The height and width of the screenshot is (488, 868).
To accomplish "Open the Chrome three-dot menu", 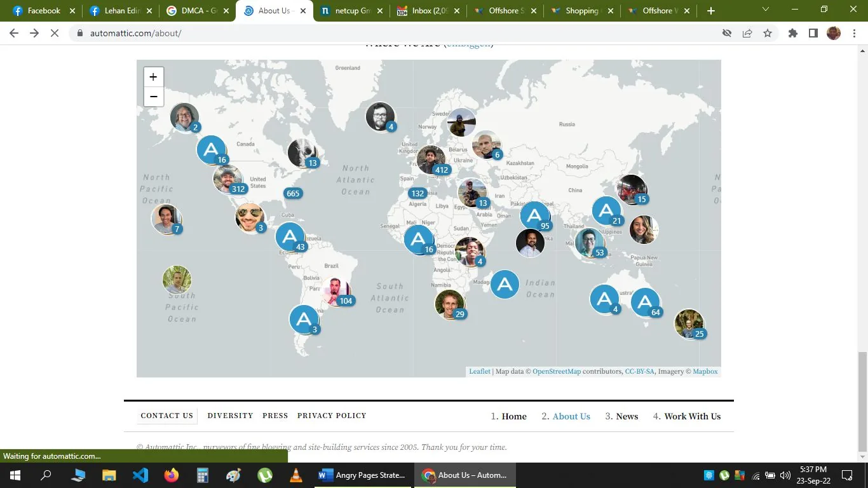I will click(854, 32).
